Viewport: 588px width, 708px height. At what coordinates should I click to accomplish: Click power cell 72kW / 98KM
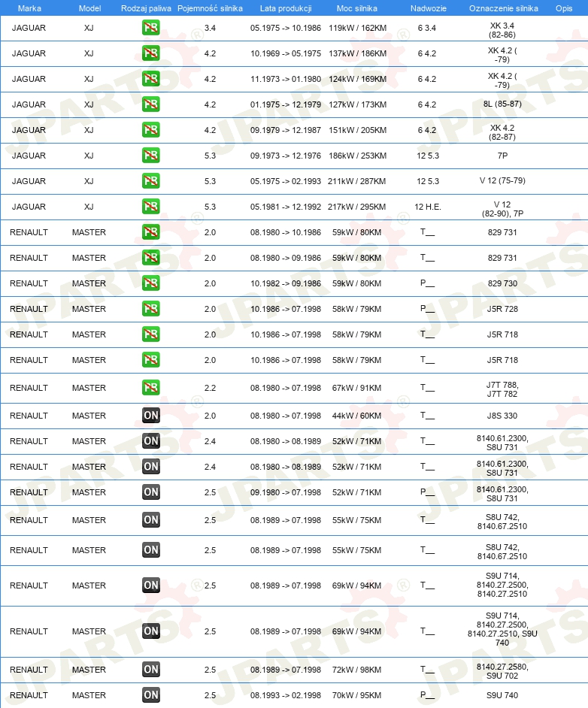(x=356, y=670)
